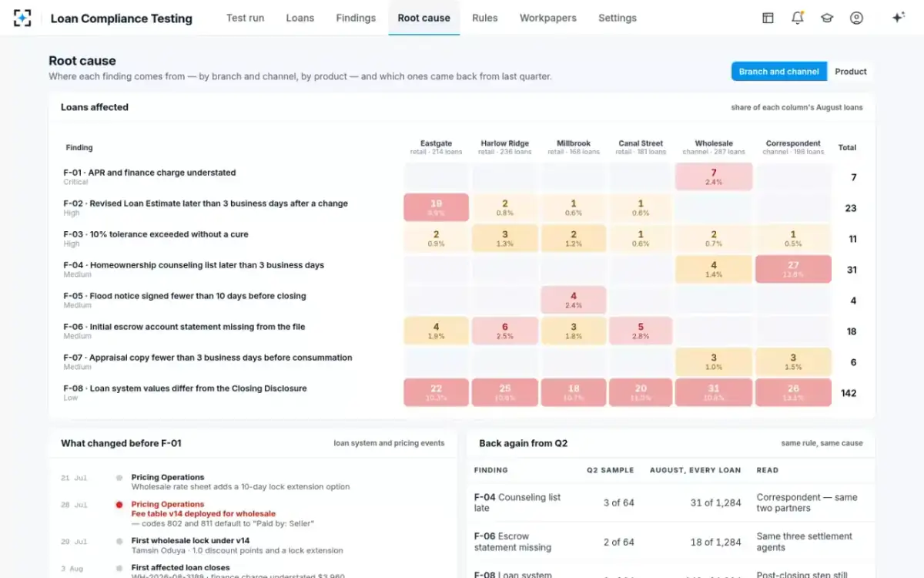Open F-04 Counseling list late row
This screenshot has width=924, height=578.
[671, 502]
